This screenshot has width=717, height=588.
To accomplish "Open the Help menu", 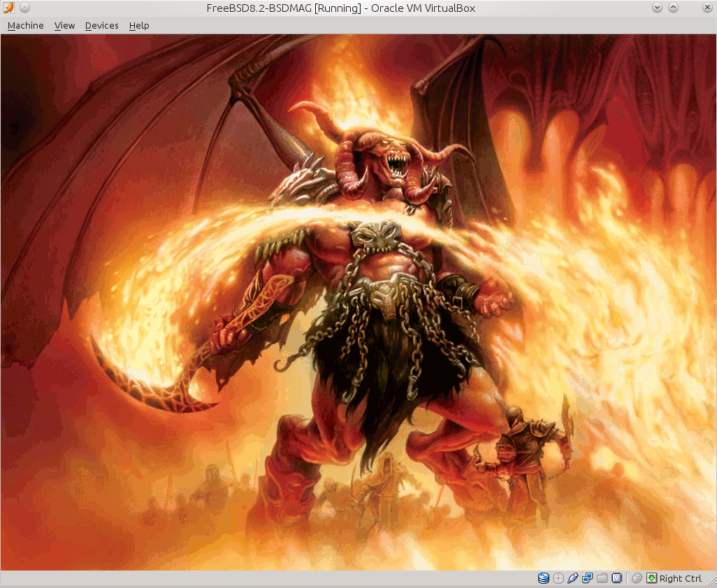I will point(139,26).
